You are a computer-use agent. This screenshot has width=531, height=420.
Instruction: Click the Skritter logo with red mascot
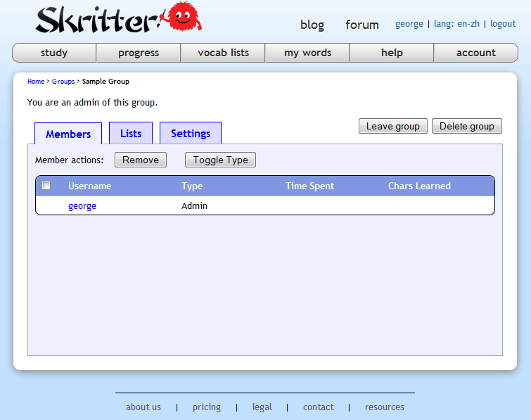point(118,20)
